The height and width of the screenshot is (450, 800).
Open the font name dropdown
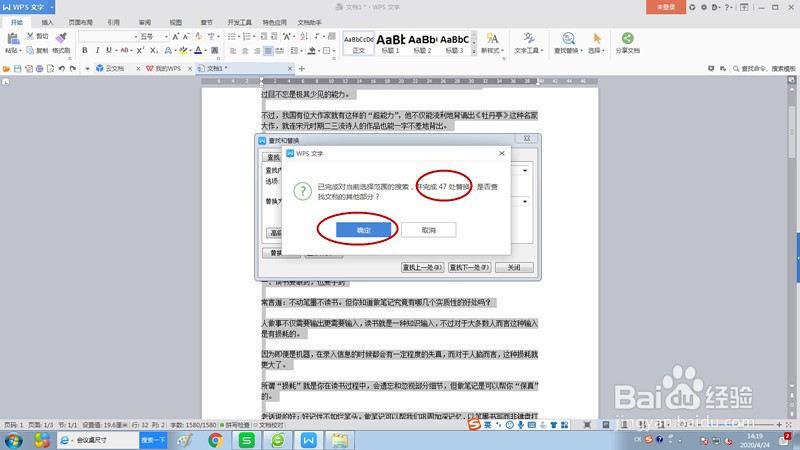tap(136, 37)
